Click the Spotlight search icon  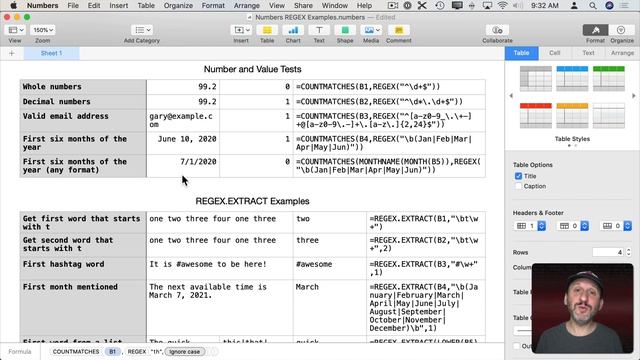[593, 5]
